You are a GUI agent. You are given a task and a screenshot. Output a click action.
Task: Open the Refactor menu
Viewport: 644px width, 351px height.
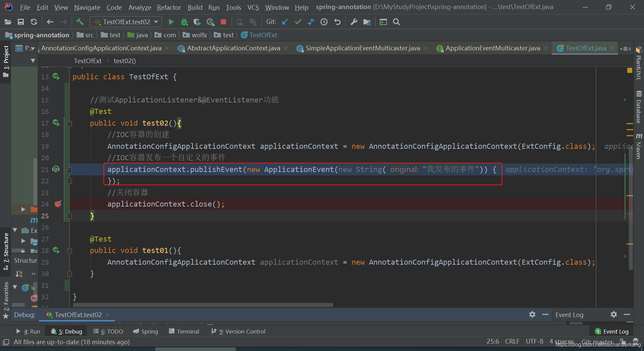[x=169, y=7]
